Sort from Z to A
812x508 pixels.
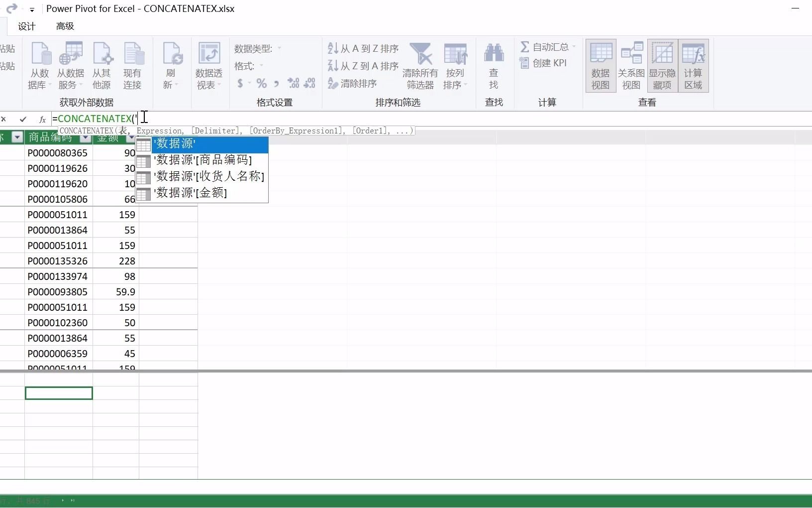pos(363,66)
